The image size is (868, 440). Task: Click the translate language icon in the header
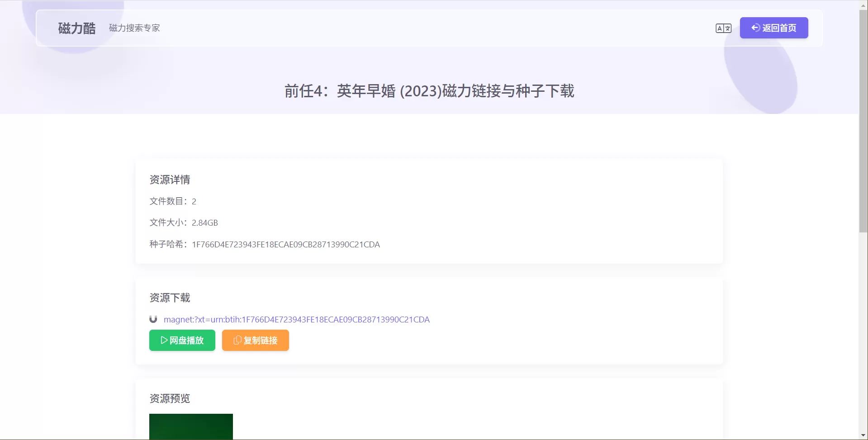tap(723, 28)
